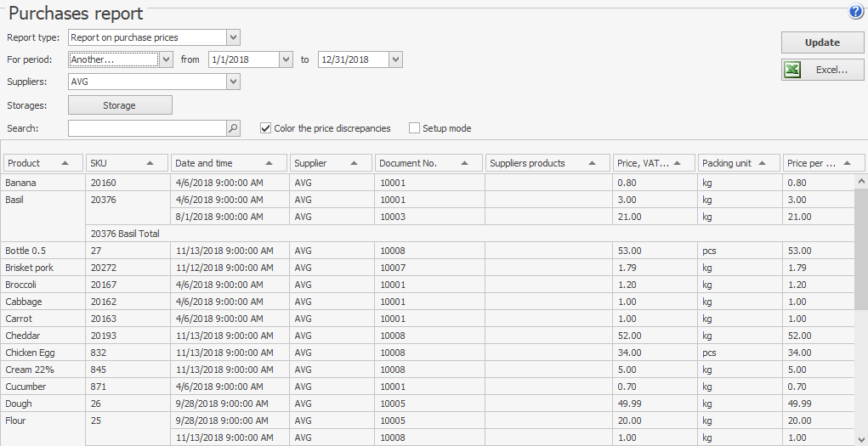Click the Excel spreadsheet icon
This screenshot has width=868, height=446.
792,70
